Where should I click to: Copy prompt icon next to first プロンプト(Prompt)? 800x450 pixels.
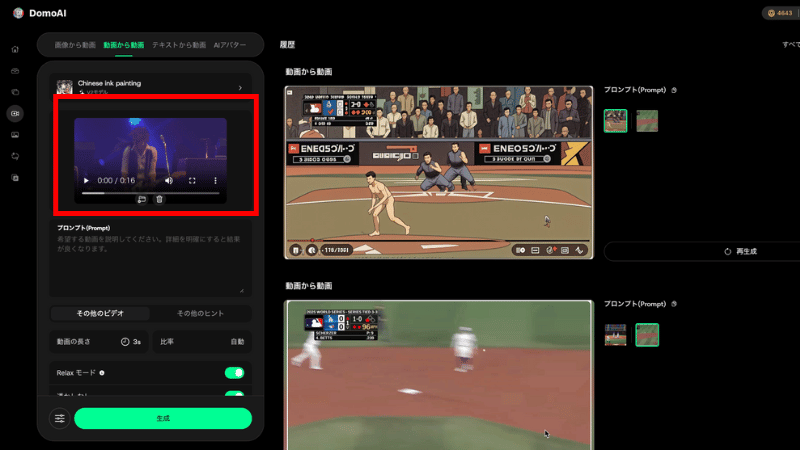pos(674,90)
